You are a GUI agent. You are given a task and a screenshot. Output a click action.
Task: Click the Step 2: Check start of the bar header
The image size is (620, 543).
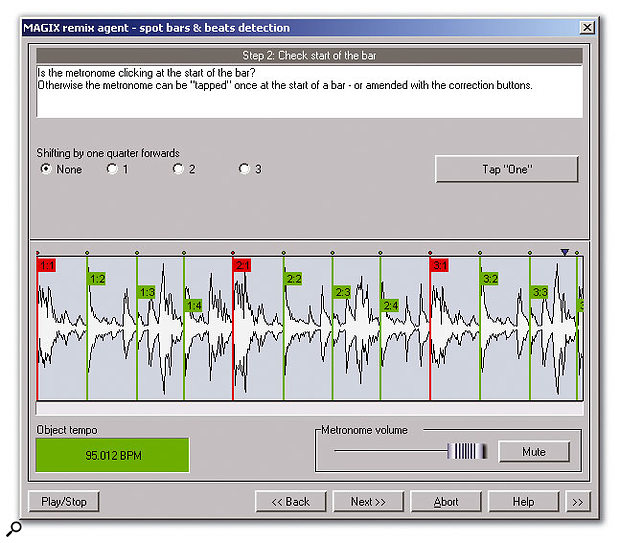point(309,55)
